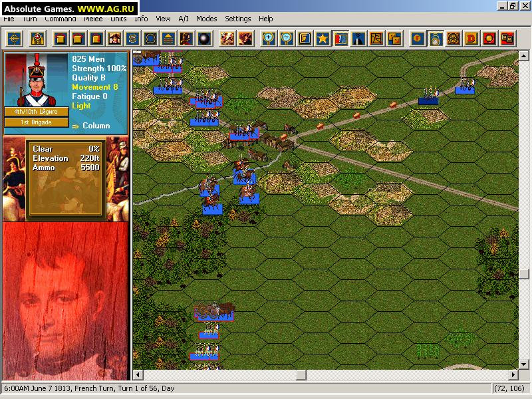Open the Info menu

[x=141, y=19]
